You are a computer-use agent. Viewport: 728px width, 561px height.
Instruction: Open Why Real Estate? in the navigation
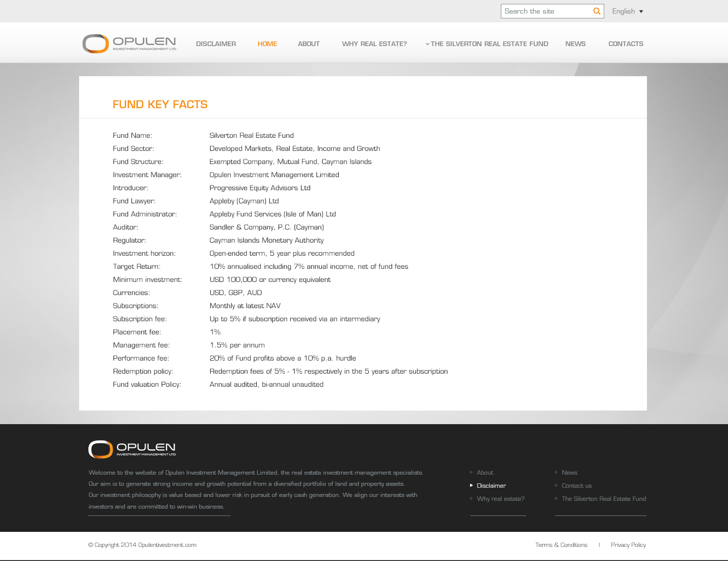[x=375, y=44]
